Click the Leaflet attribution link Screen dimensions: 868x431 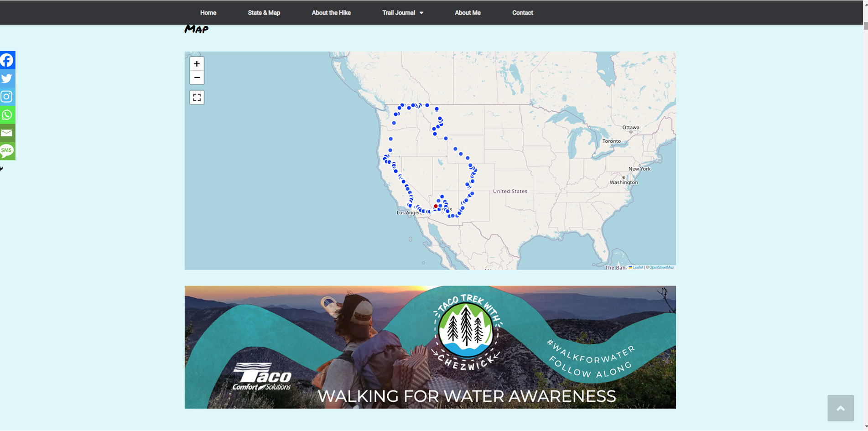638,267
